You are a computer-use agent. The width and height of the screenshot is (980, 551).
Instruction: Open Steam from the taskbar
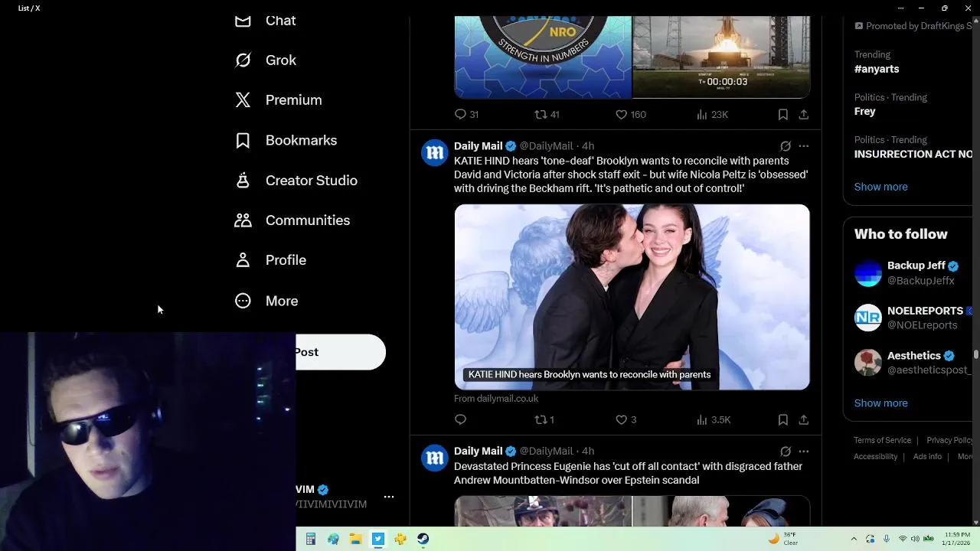(423, 539)
